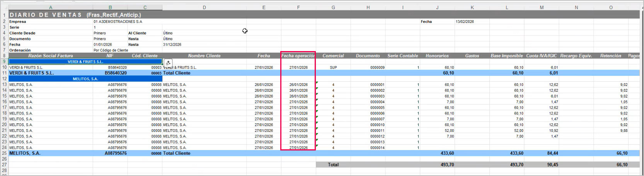Click the '9,88' retención cell
The height and width of the screenshot is (176, 644).
click(611, 130)
